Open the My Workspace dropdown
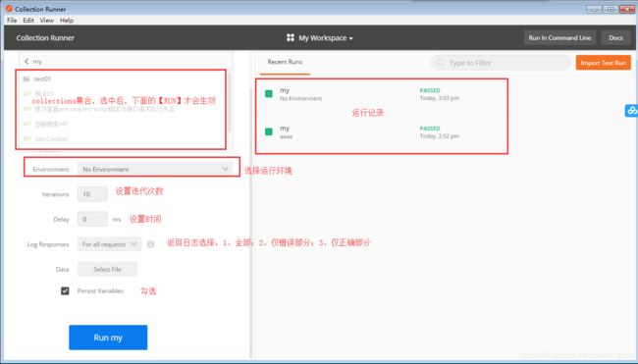The image size is (638, 364). pyautogui.click(x=326, y=38)
